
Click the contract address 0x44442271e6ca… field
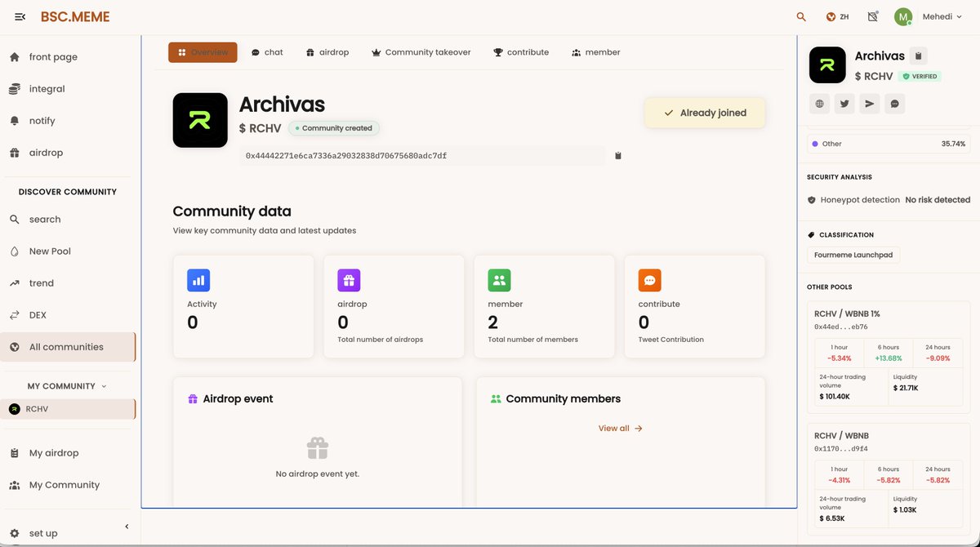pyautogui.click(x=422, y=155)
